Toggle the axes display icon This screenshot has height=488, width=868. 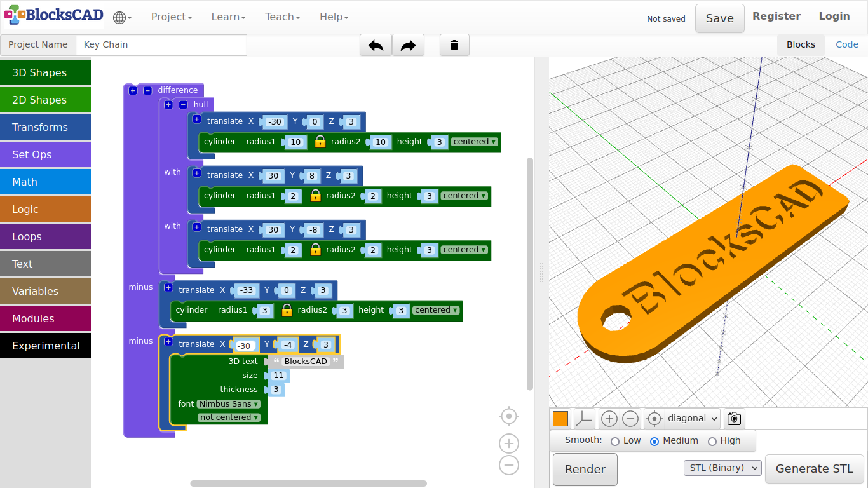pos(584,419)
